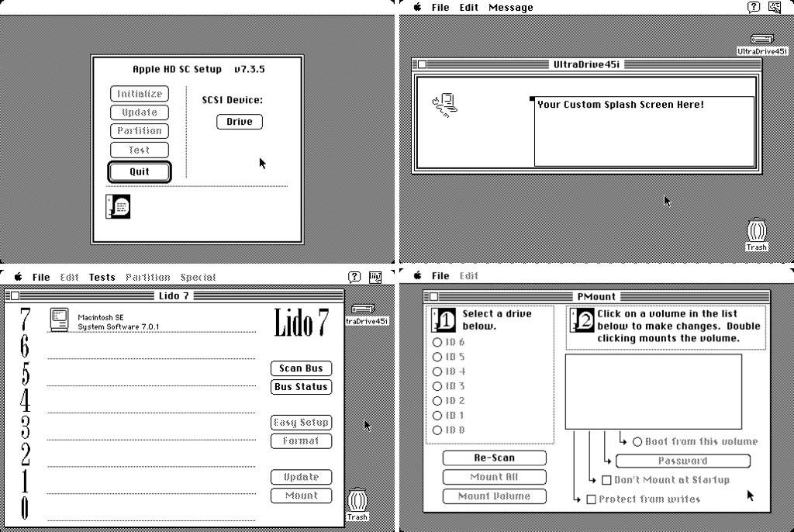Click the Mount Volume button in PMount
The height and width of the screenshot is (532, 794).
pyautogui.click(x=494, y=496)
